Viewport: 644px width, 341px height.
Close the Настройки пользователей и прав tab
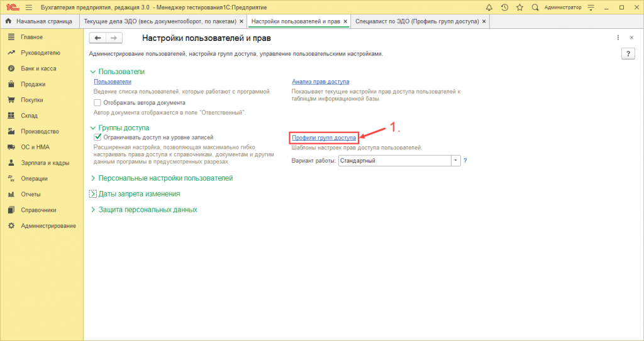345,21
